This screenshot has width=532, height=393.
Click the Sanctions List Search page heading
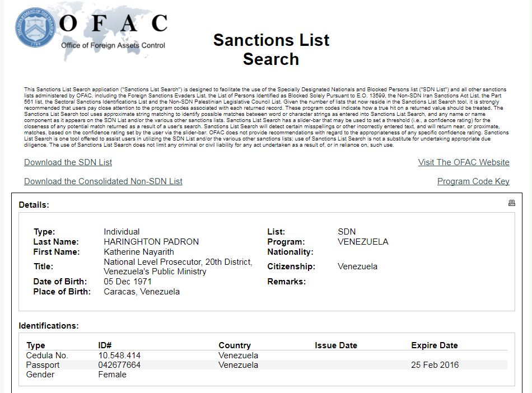[271, 49]
